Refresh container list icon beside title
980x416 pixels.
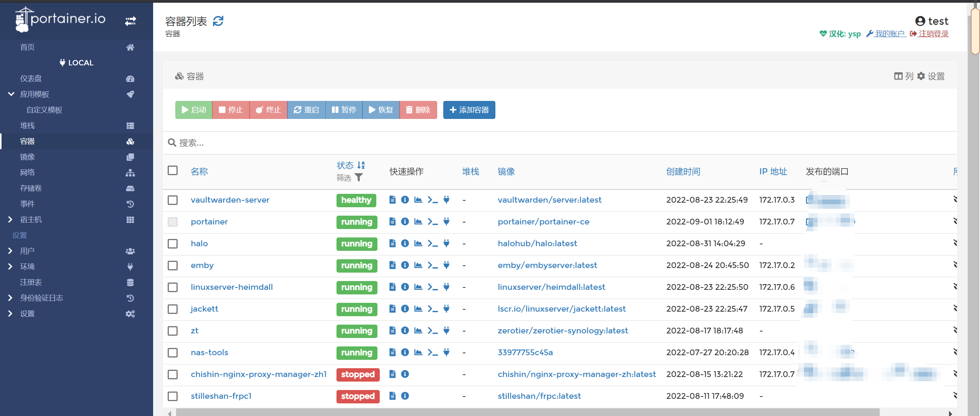click(x=218, y=21)
